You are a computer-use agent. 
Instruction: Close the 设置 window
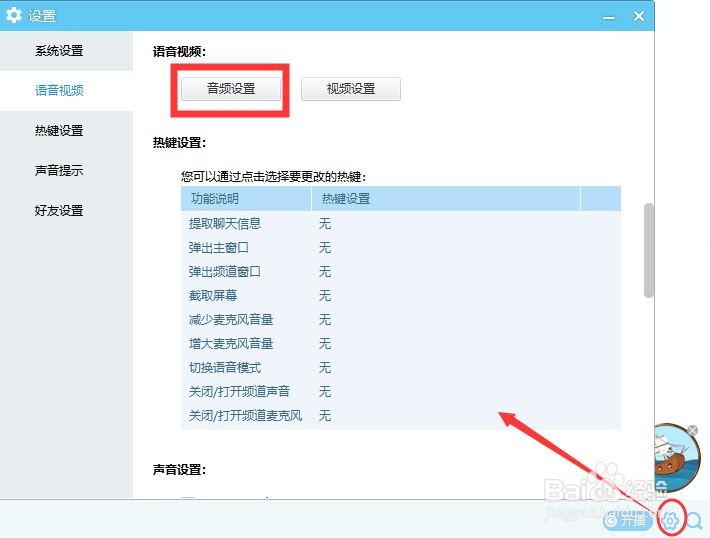639,16
